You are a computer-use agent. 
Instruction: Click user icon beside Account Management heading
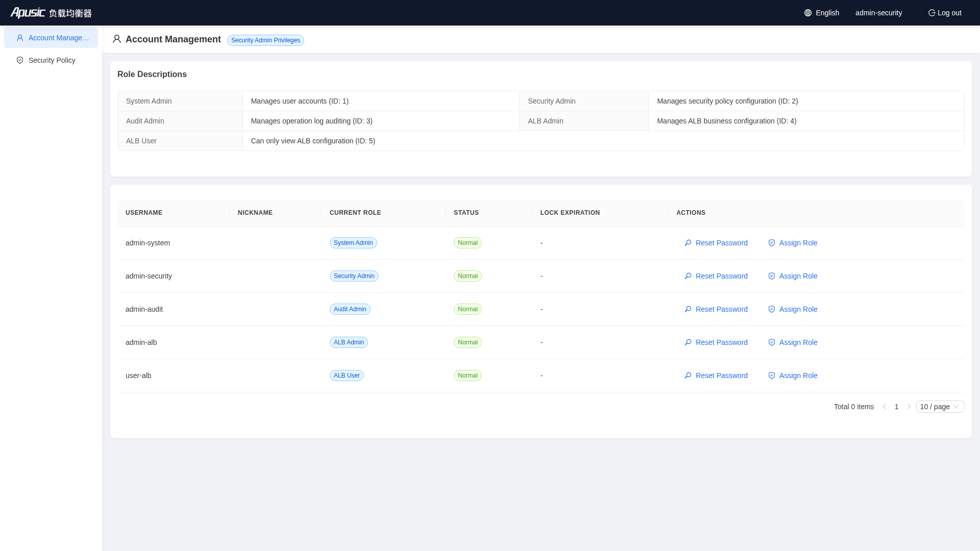coord(117,39)
